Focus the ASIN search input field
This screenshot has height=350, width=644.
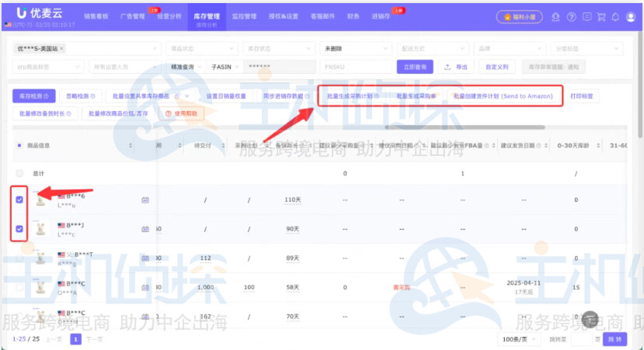pyautogui.click(x=280, y=67)
